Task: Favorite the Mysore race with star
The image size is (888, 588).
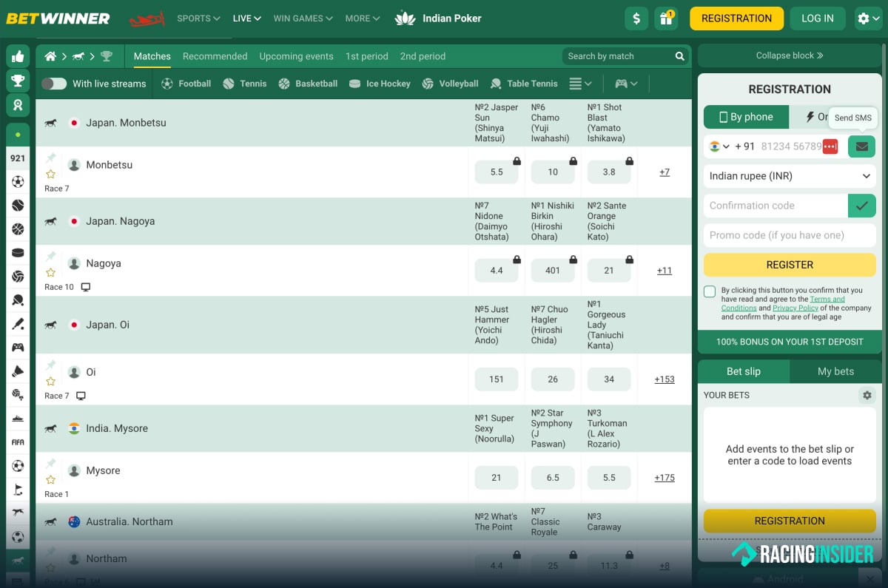Action: pos(51,480)
